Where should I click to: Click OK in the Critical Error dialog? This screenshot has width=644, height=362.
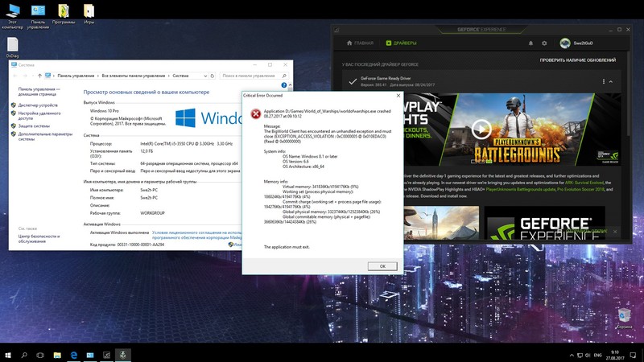(382, 265)
